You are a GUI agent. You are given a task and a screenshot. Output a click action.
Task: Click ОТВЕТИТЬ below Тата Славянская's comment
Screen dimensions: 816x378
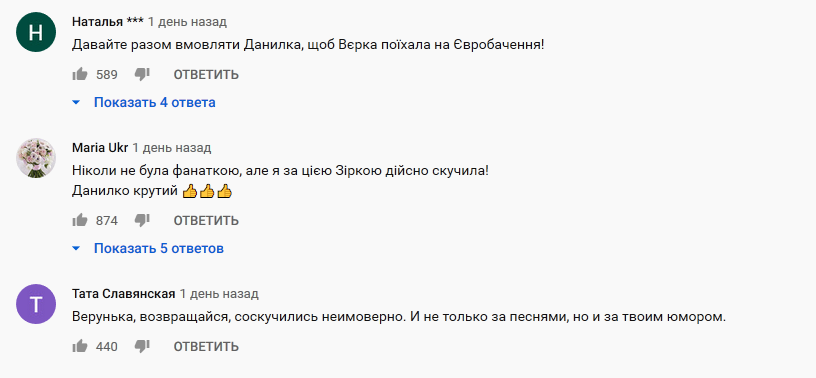click(x=206, y=347)
